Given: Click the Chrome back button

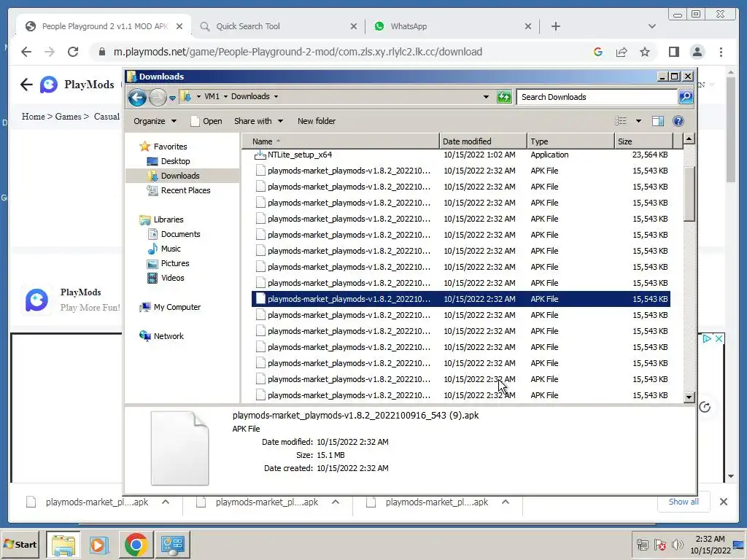Looking at the screenshot, I should [26, 52].
